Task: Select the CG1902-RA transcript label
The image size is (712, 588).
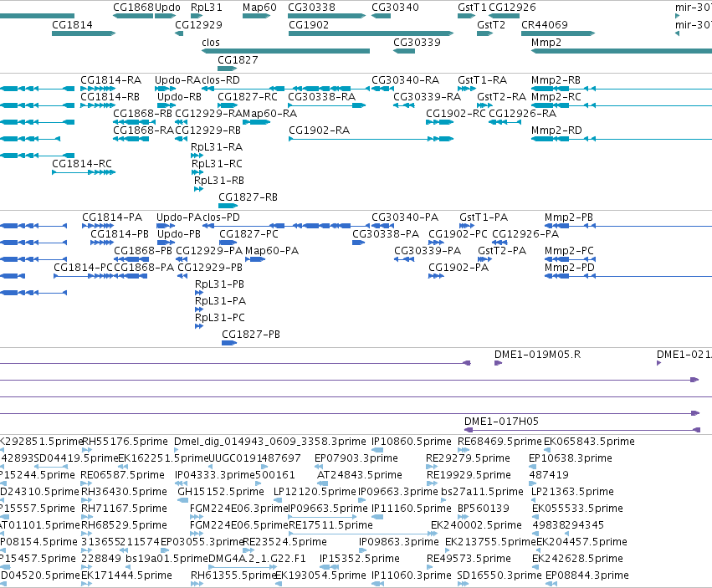Action: (x=320, y=130)
